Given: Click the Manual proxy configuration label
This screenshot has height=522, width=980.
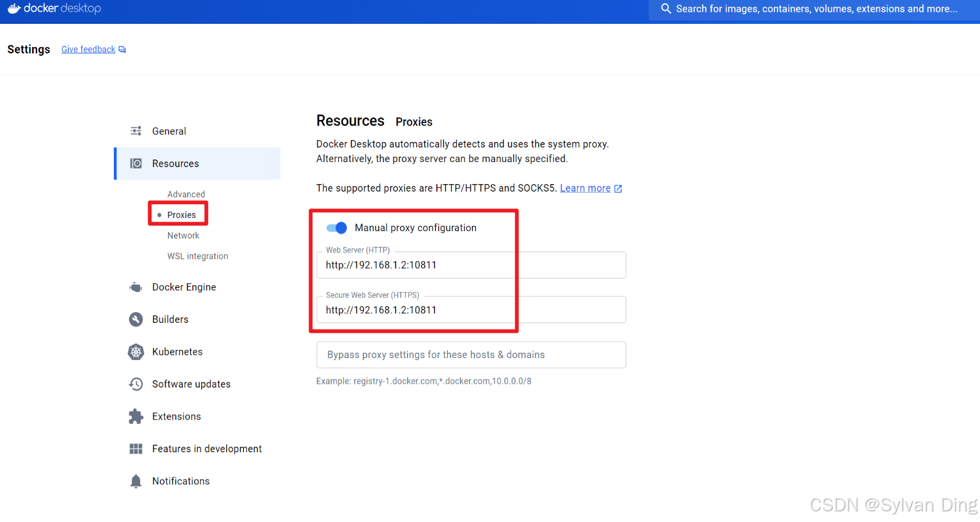Looking at the screenshot, I should [x=416, y=228].
